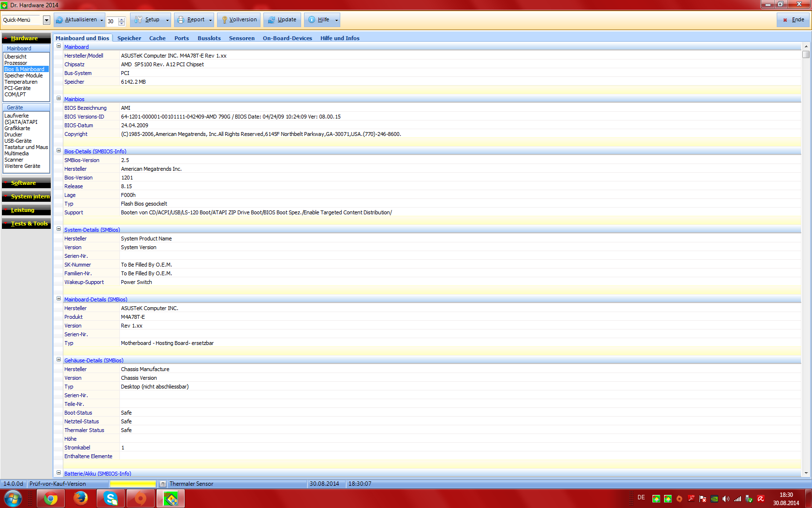812x508 pixels.
Task: Collapse the Bios-Details (SMBIOS-Info) section
Action: click(x=59, y=151)
